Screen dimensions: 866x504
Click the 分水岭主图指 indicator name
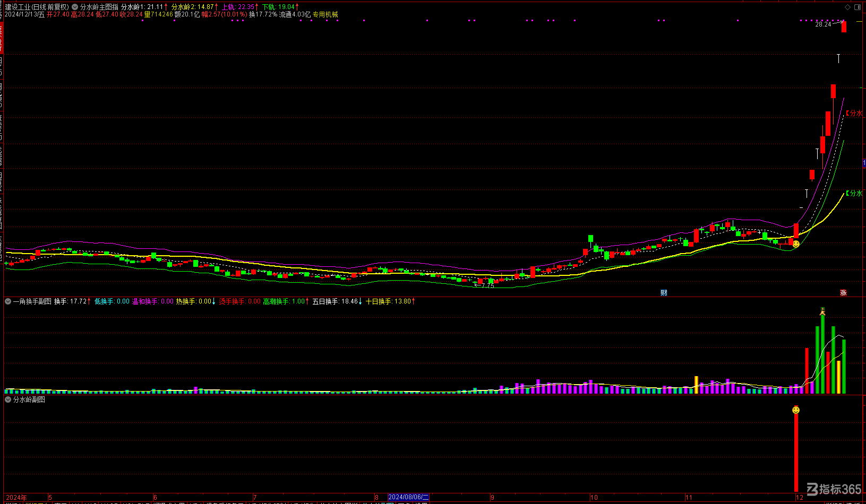[99, 7]
